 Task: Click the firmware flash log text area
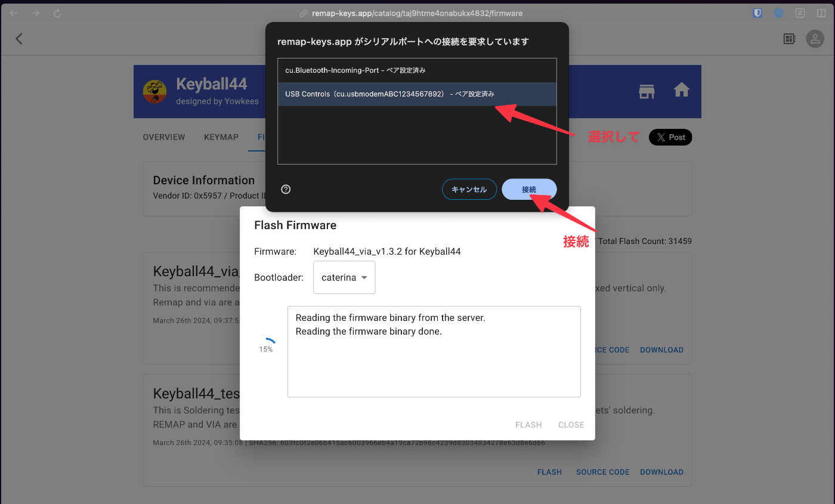coord(434,351)
